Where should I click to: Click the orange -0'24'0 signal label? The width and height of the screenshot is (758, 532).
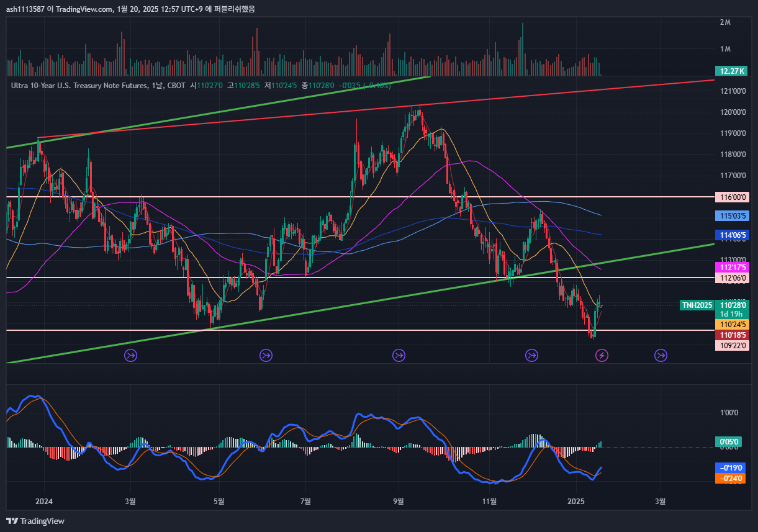729,479
